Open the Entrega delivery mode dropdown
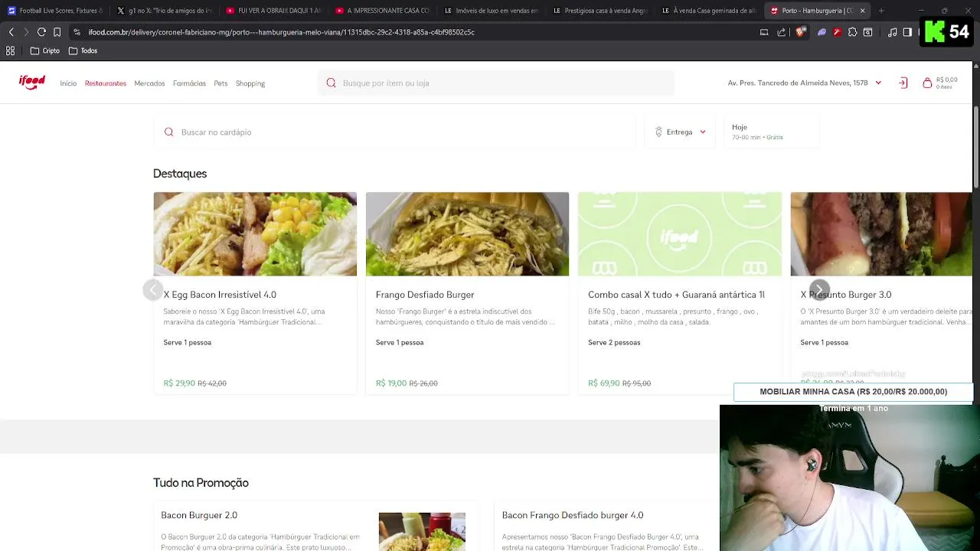Image resolution: width=980 pixels, height=551 pixels. (680, 132)
